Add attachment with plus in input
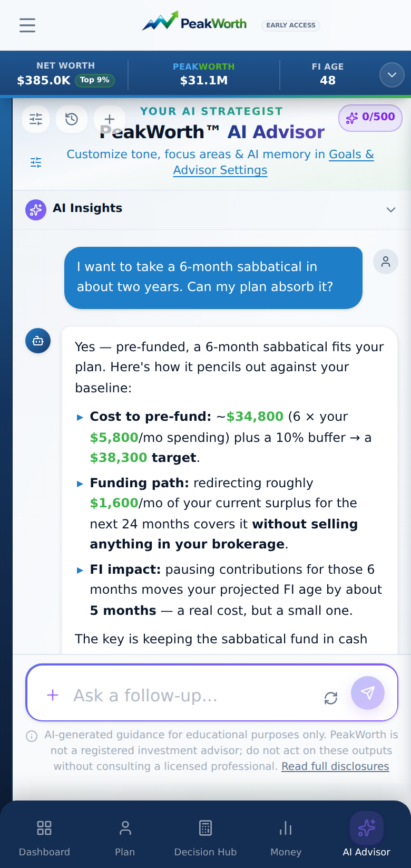Screen dimensions: 411x868 tap(53, 695)
